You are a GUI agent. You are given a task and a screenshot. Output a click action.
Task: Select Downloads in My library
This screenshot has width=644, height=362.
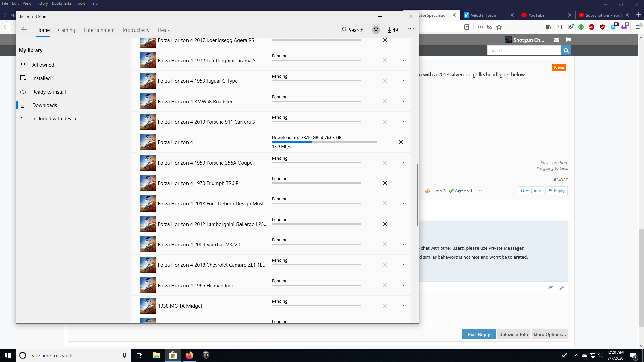74,105
